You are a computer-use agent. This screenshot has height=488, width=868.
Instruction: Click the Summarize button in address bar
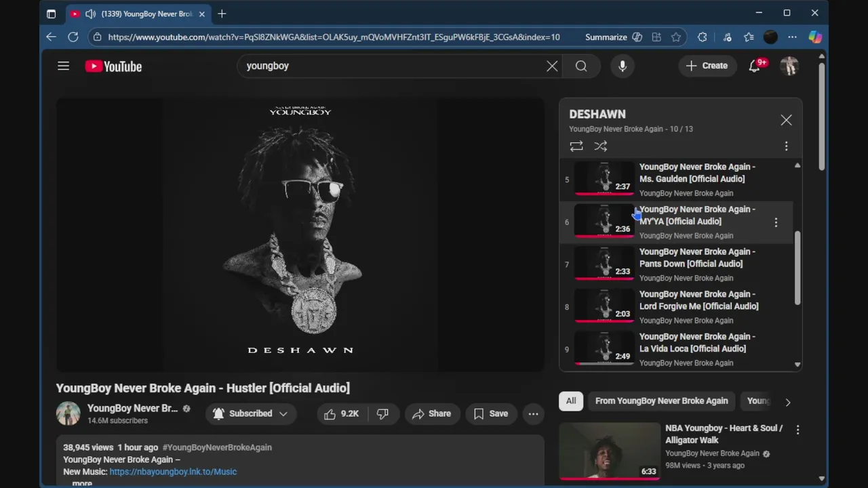click(614, 37)
